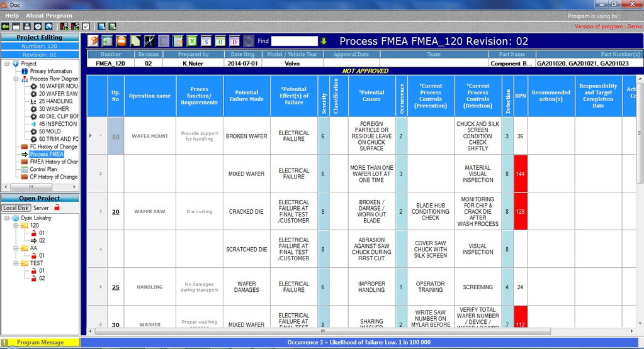Image resolution: width=644 pixels, height=349 pixels.
Task: Click the floppy disk save icon
Action: tap(27, 26)
